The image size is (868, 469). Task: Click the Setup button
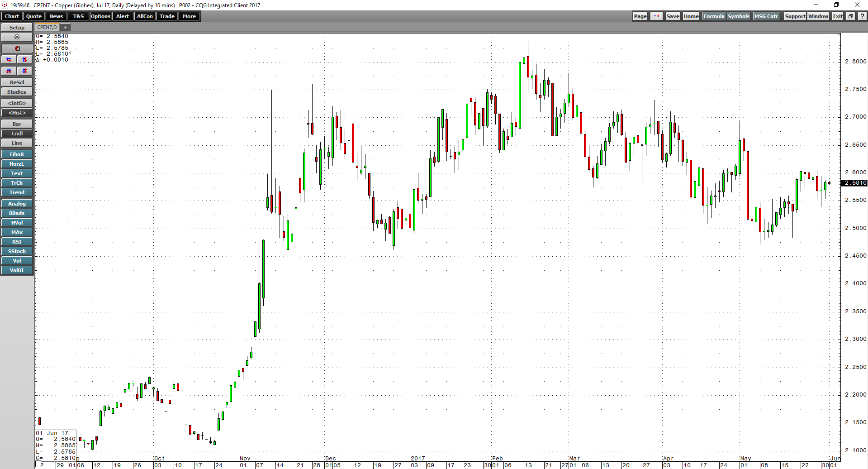(x=17, y=28)
